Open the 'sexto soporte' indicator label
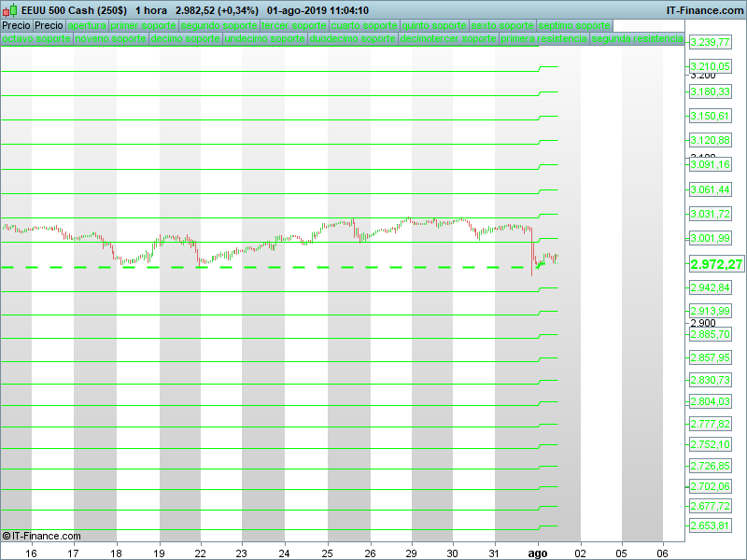Screen dimensions: 747x560 click(502, 26)
